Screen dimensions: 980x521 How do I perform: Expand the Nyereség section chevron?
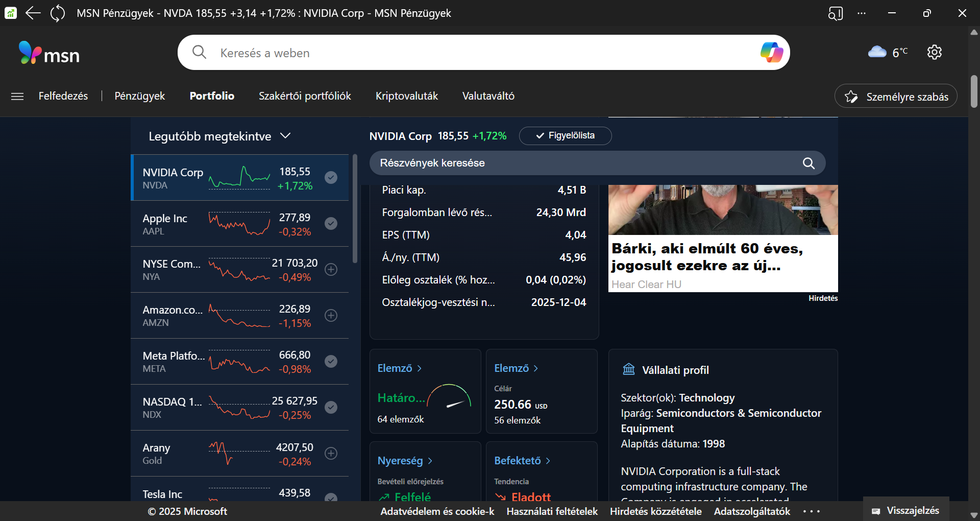pos(430,461)
